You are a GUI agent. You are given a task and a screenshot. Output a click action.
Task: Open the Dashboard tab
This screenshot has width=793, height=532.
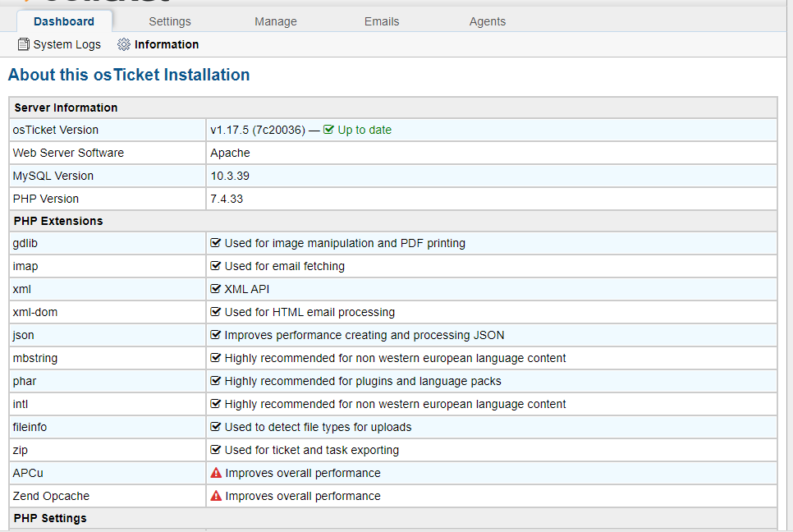[64, 21]
